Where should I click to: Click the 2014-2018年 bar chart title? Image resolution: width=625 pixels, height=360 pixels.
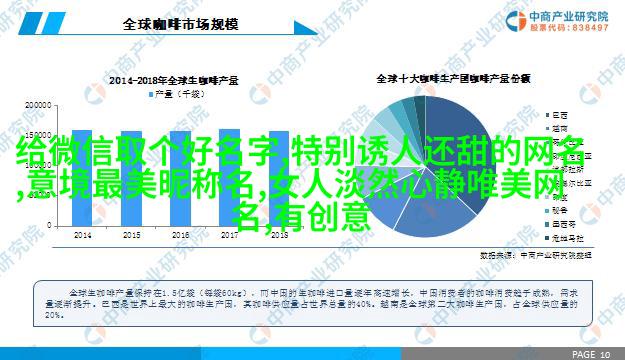tap(174, 81)
